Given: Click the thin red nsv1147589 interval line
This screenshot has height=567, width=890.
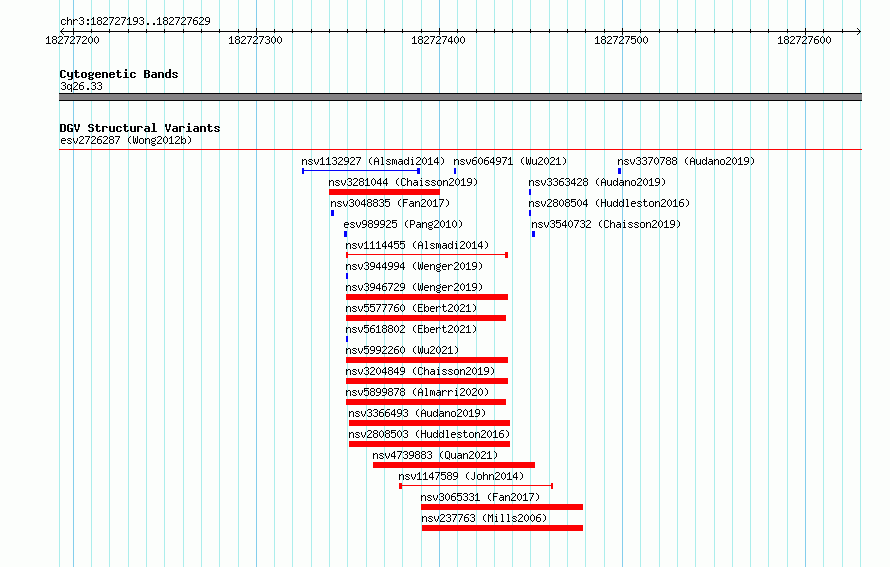Looking at the screenshot, I should (476, 486).
